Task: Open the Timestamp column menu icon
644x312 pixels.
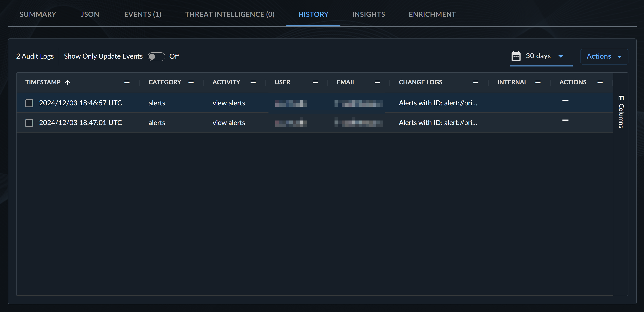Action: (127, 82)
